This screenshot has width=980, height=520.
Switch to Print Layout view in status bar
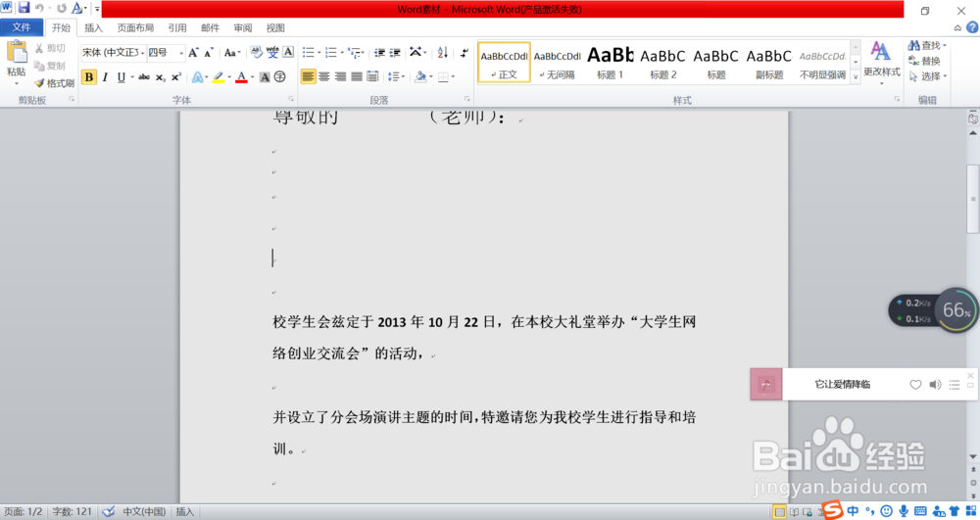click(x=779, y=512)
